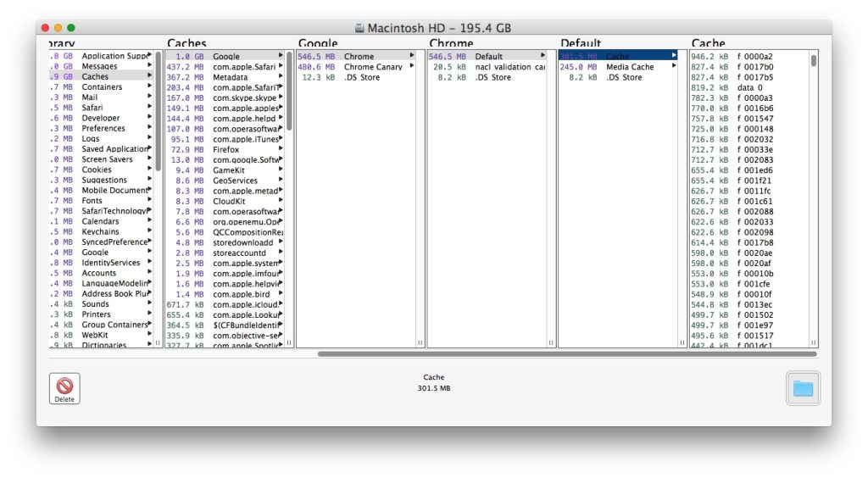The height and width of the screenshot is (478, 868).
Task: Click the Library column vertical scrollbar
Action: tap(158, 111)
